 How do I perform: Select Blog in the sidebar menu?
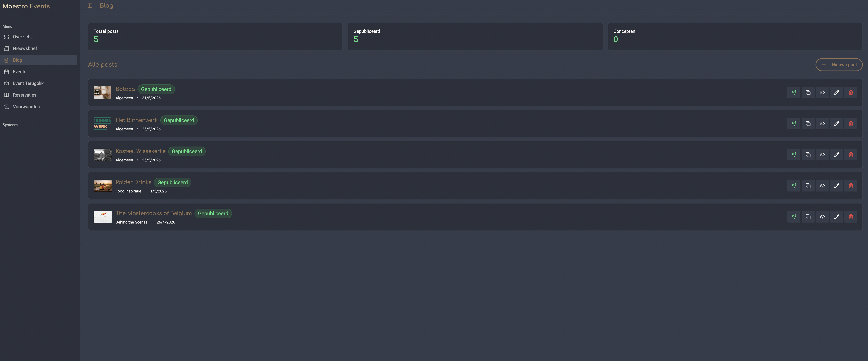39,60
